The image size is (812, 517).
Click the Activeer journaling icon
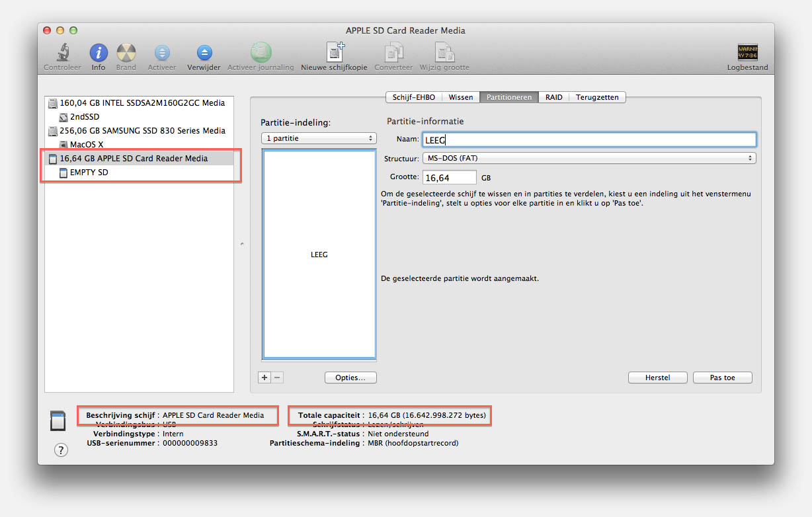[261, 53]
